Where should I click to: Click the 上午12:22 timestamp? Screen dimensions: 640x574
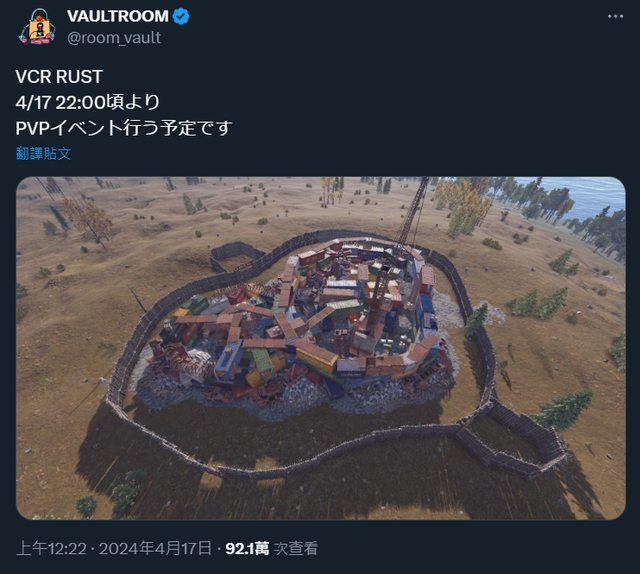click(51, 548)
